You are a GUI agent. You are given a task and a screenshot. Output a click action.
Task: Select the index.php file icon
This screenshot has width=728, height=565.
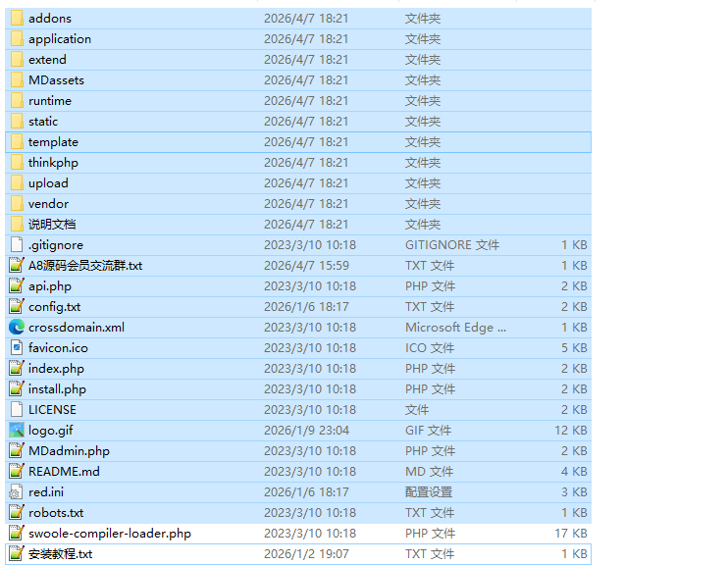point(17,368)
